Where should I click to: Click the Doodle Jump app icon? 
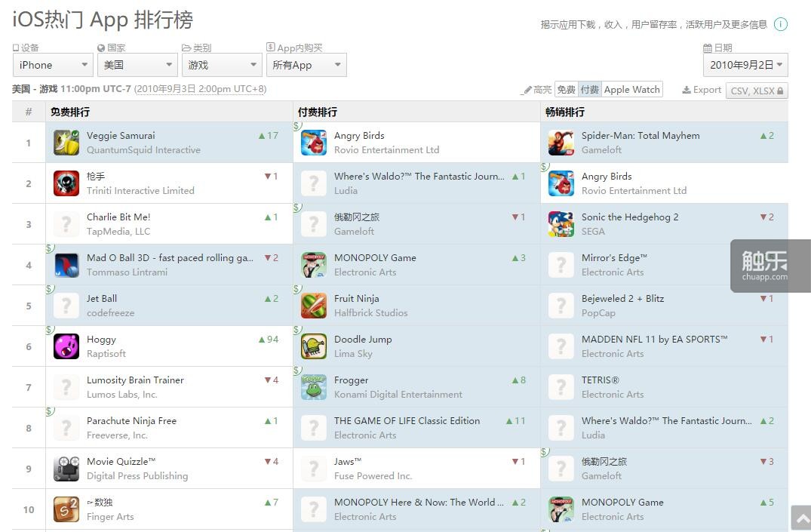[314, 346]
